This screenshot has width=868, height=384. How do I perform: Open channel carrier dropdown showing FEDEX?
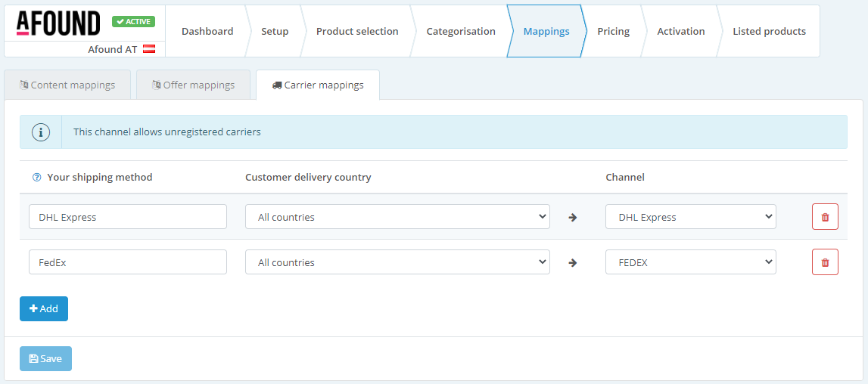pos(691,262)
